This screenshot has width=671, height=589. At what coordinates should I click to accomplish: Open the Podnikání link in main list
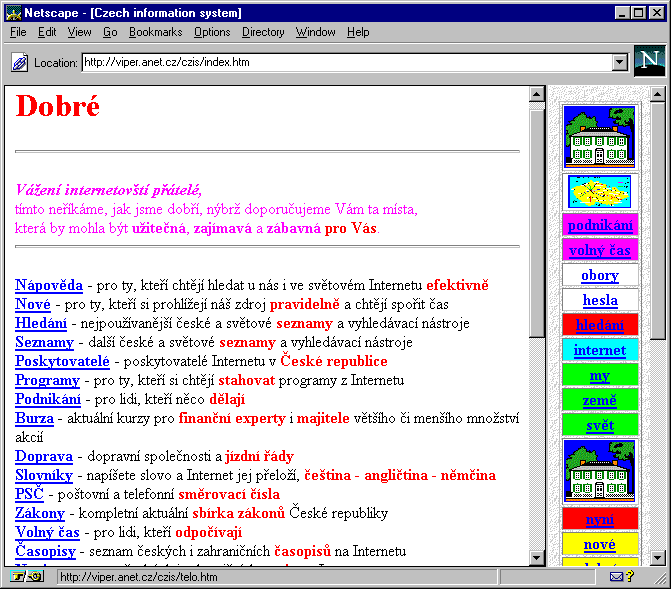[x=48, y=399]
